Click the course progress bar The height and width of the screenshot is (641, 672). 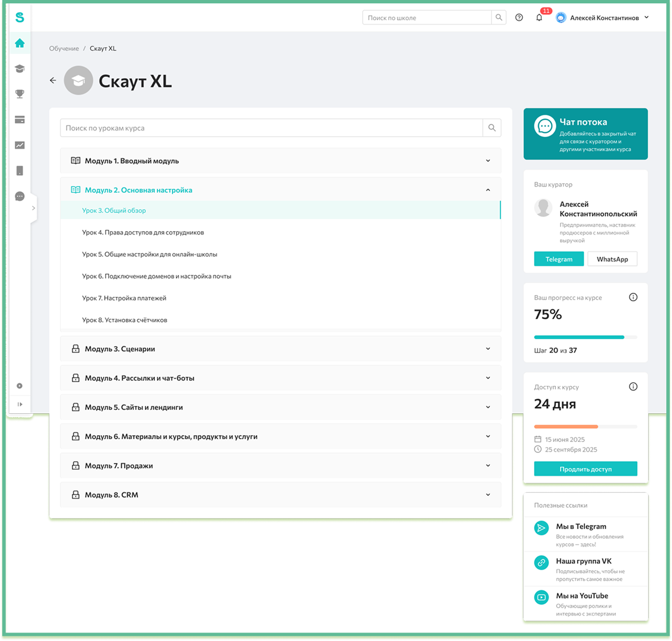(x=585, y=337)
